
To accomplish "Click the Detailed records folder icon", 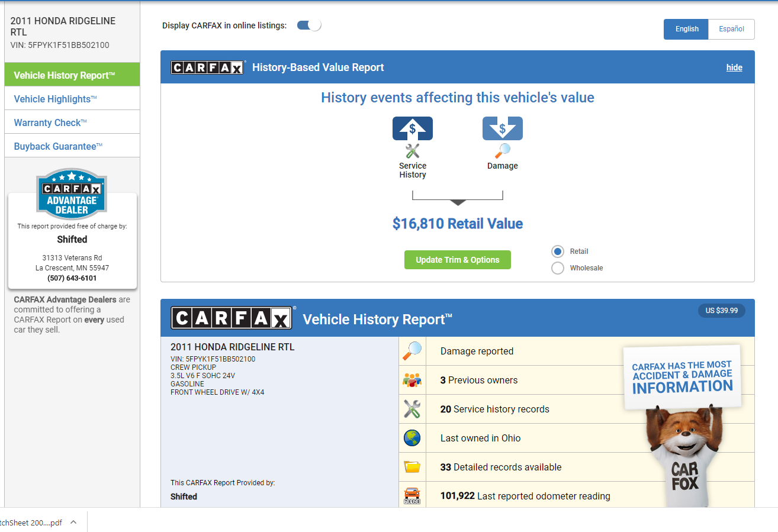I will pyautogui.click(x=412, y=467).
